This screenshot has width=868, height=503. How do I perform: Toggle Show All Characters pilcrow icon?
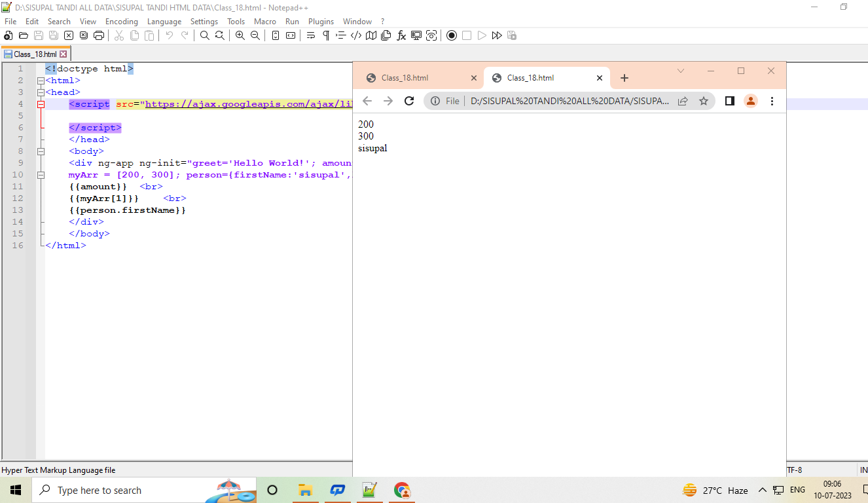click(326, 35)
